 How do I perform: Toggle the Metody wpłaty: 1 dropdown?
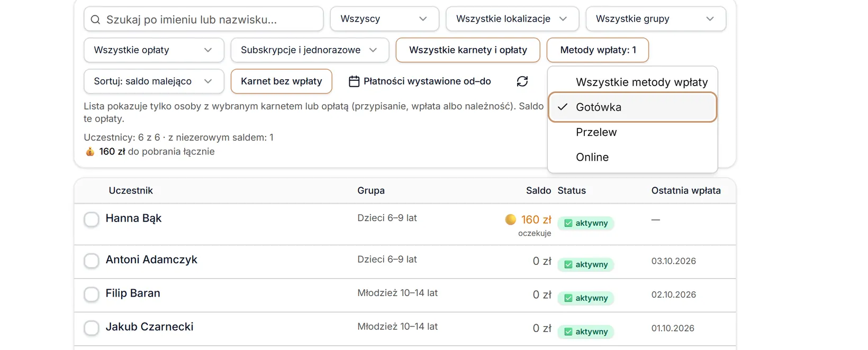pos(598,50)
